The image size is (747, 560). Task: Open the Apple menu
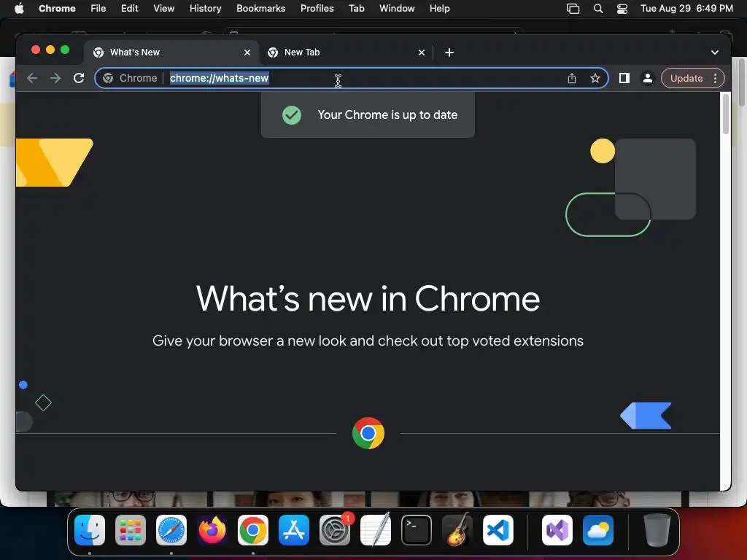pyautogui.click(x=19, y=9)
